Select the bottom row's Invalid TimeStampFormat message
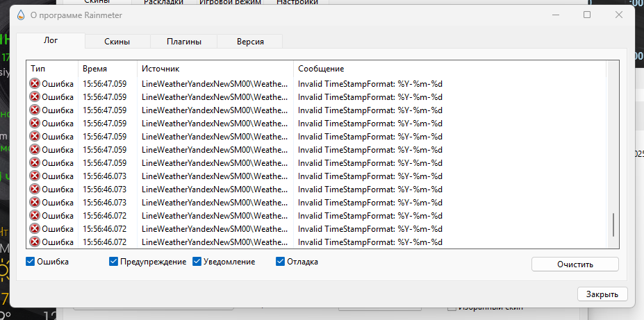The image size is (644, 320). click(x=370, y=242)
